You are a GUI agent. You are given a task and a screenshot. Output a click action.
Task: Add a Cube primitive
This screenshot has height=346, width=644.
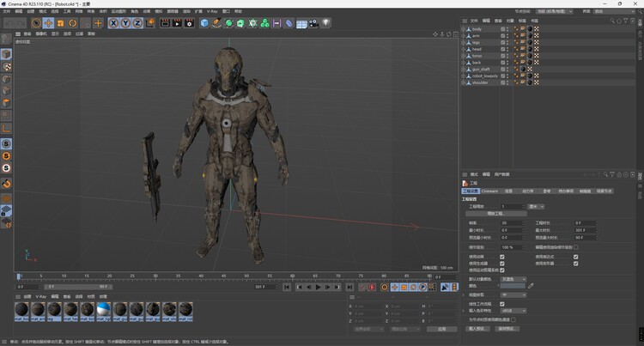tap(204, 23)
